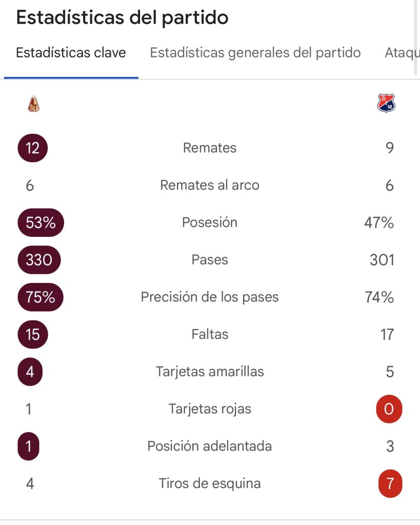Click the Precisión de los pases label
Screen dimensions: 420x525
pos(210,297)
